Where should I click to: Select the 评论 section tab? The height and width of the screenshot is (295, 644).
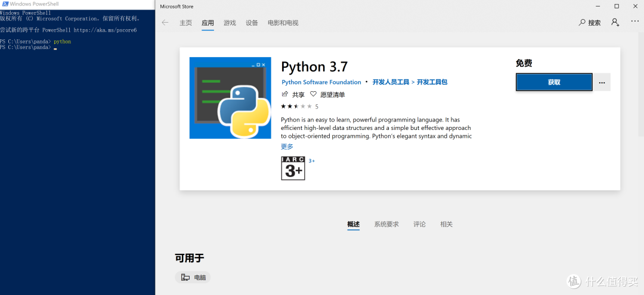419,224
